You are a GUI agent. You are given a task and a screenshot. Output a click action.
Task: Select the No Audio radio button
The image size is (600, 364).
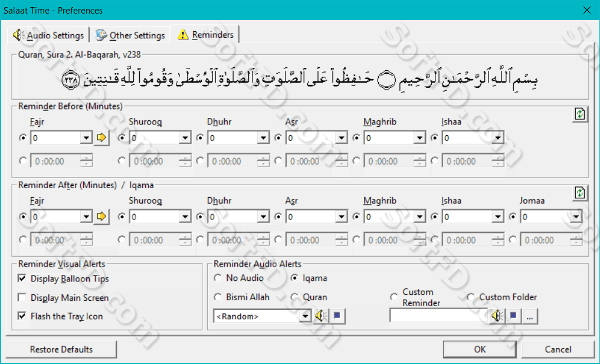[218, 278]
